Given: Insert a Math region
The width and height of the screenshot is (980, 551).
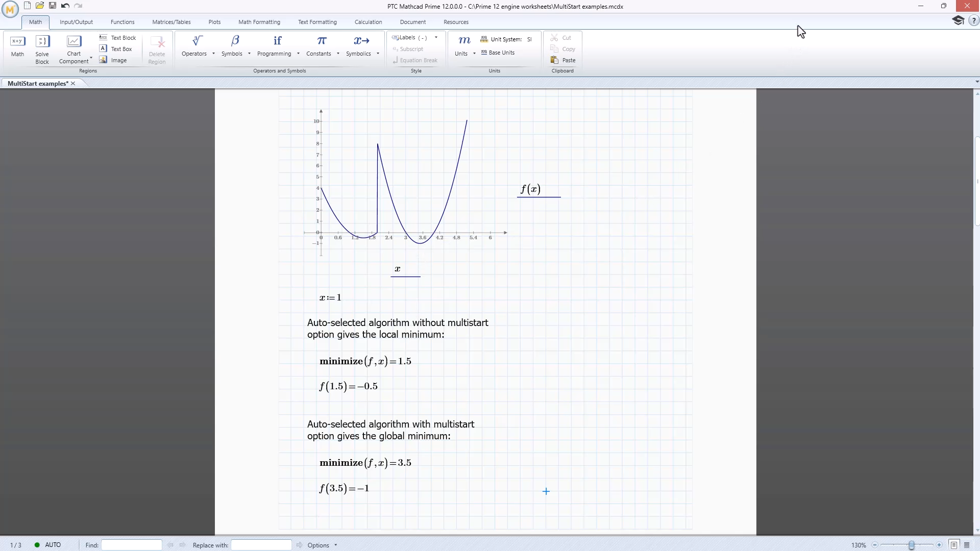Looking at the screenshot, I should (17, 46).
